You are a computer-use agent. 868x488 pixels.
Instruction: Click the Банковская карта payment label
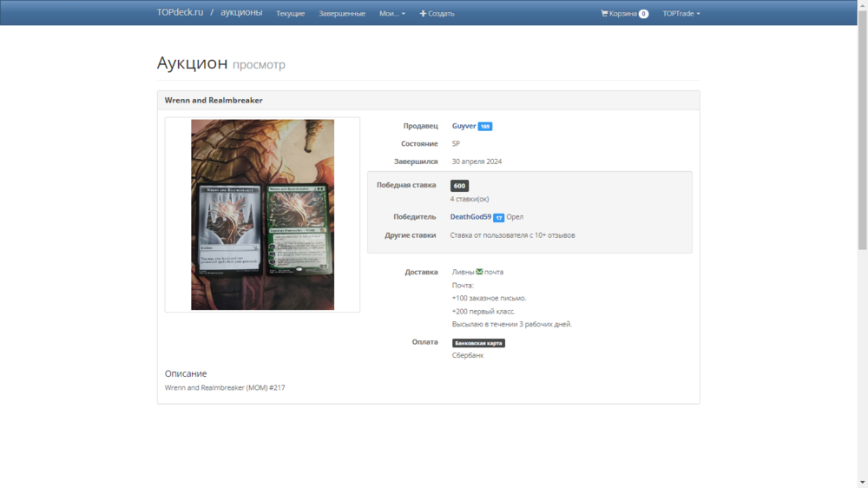pos(478,343)
